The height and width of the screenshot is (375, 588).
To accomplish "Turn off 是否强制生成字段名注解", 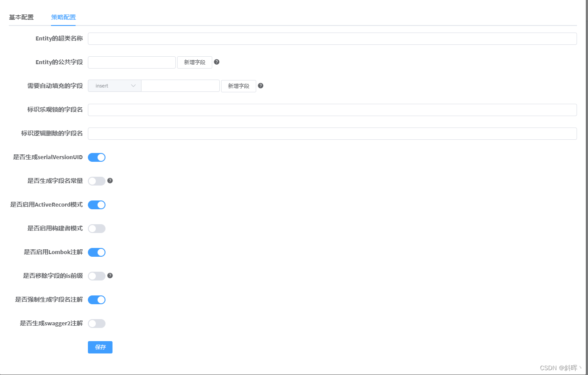I will coord(96,299).
